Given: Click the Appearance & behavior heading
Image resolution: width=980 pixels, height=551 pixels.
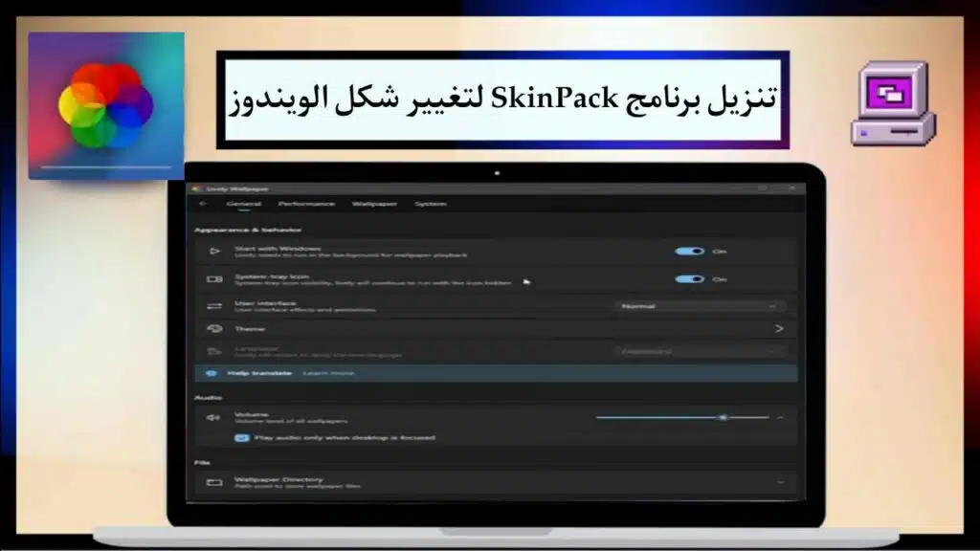Looking at the screenshot, I should point(248,230).
